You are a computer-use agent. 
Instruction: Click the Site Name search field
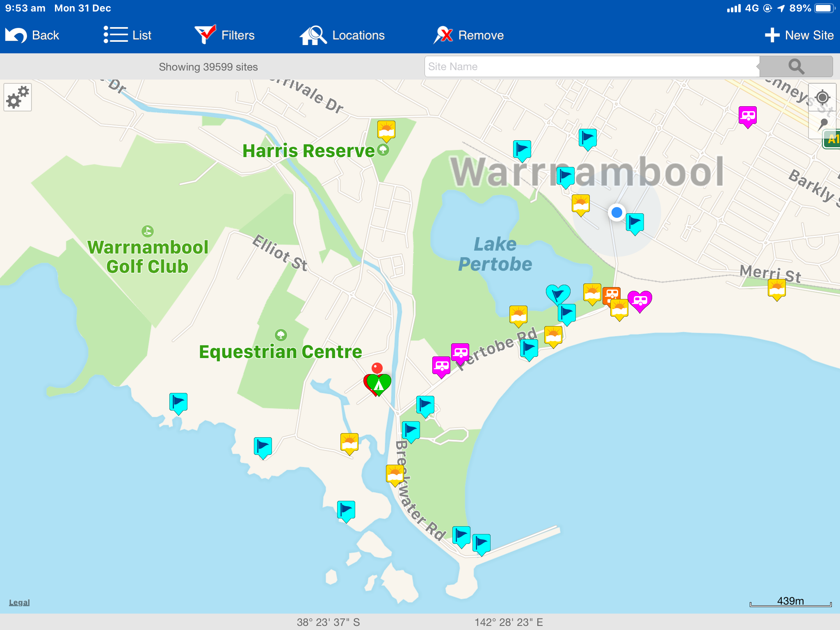coord(591,66)
